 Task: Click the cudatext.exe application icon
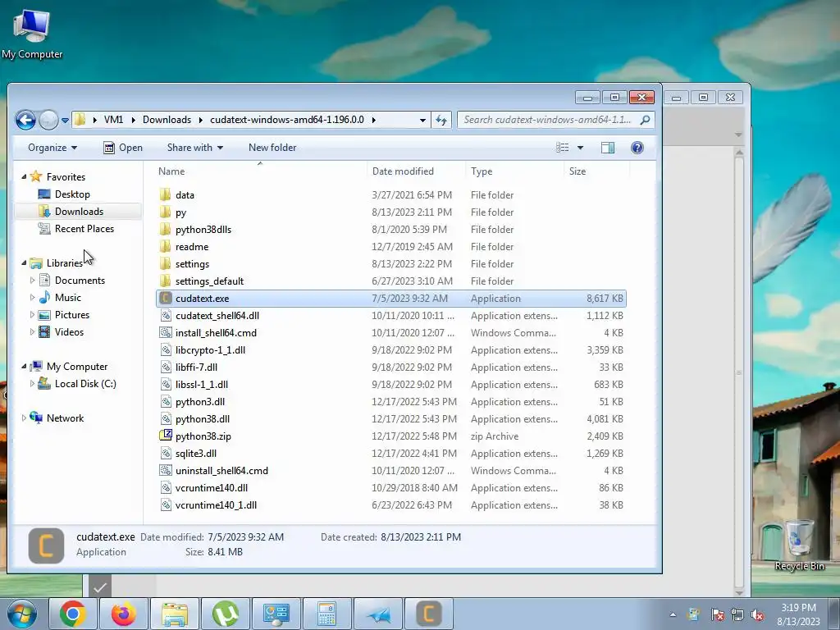coord(166,298)
